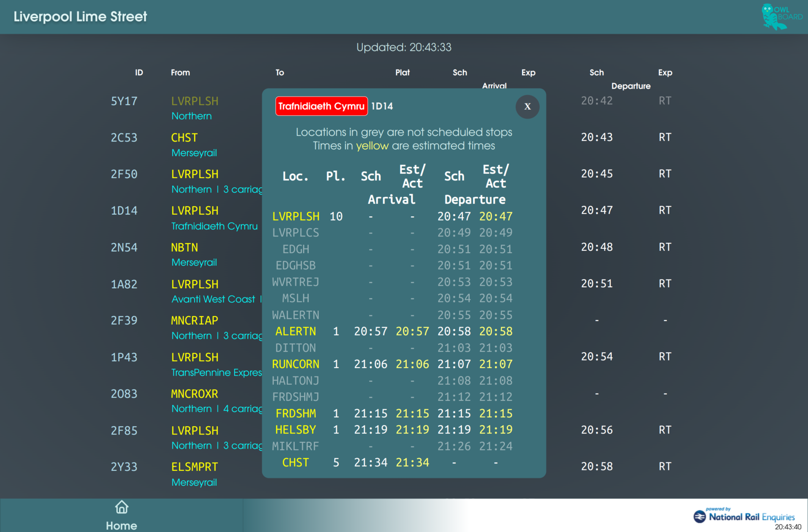Select train 2F39 from MNCRIAP
Screen dimensions: 808x532
[x=124, y=321]
